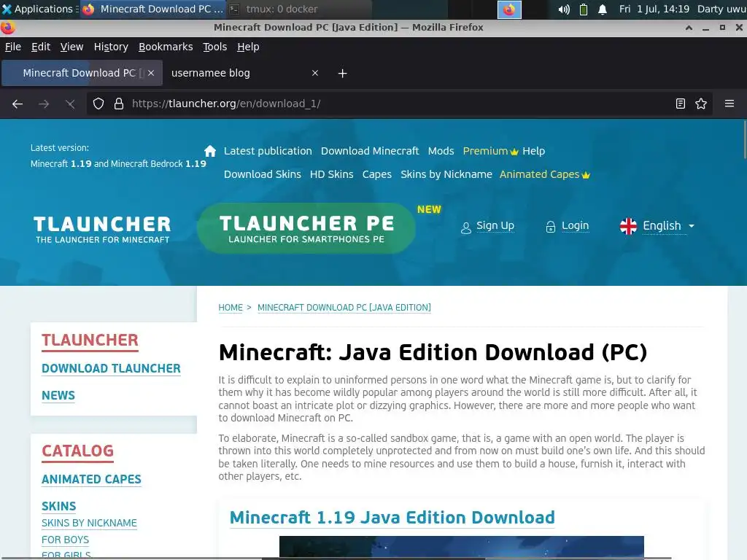Close the Minecraft Download PC tab
747x560 pixels.
[151, 73]
